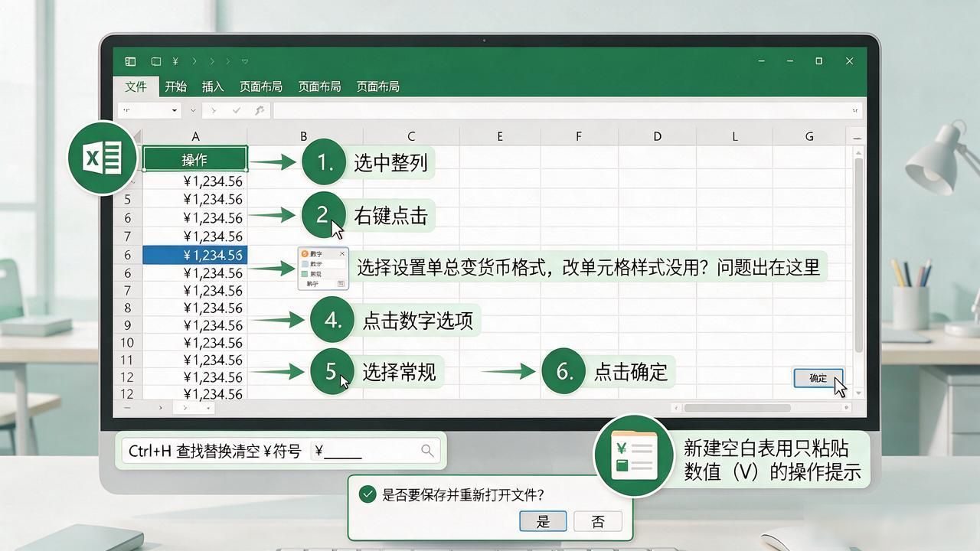Select column F header

pos(578,136)
